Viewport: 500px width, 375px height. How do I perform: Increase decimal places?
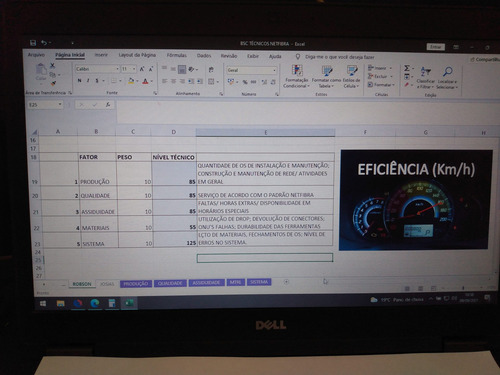pos(264,82)
